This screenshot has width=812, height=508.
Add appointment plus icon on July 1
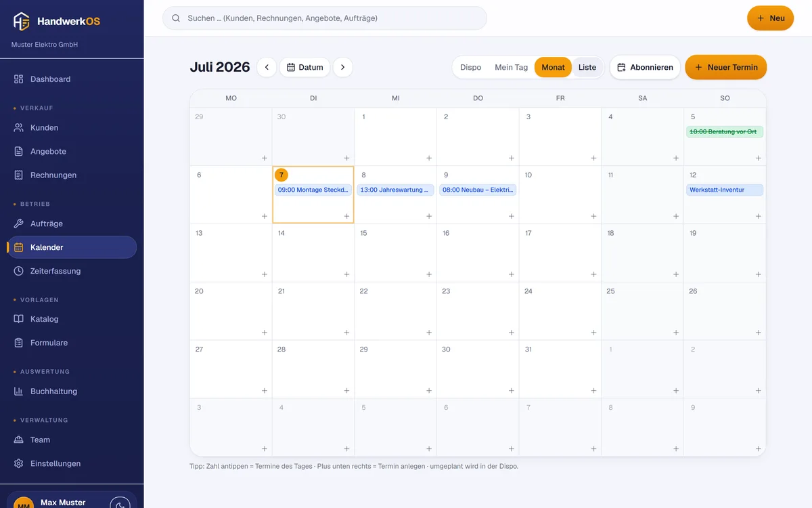(429, 158)
